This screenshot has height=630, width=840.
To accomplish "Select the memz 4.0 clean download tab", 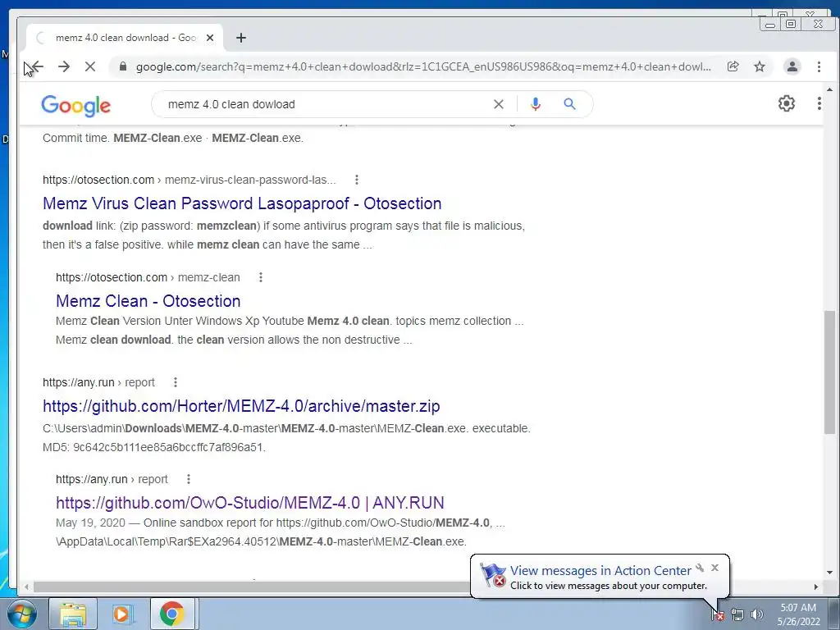I will pos(125,38).
